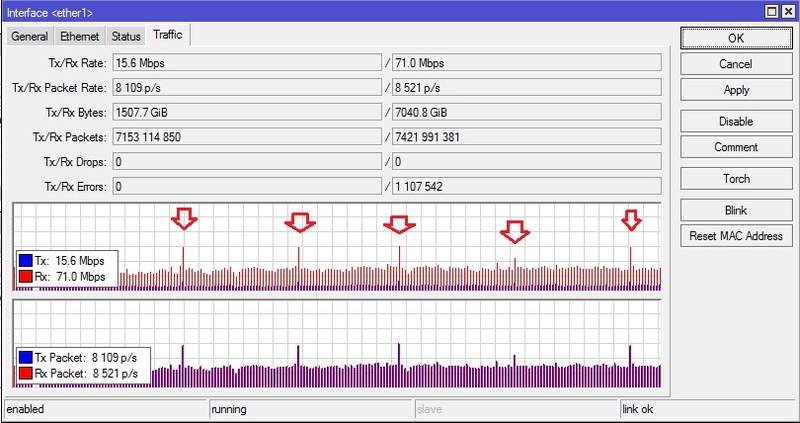
Task: Confirm with the OK button
Action: pos(736,38)
